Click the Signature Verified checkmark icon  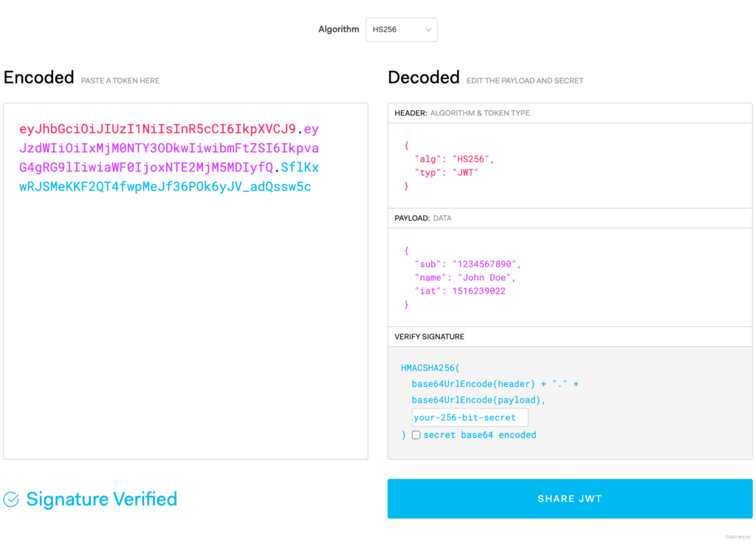11,500
